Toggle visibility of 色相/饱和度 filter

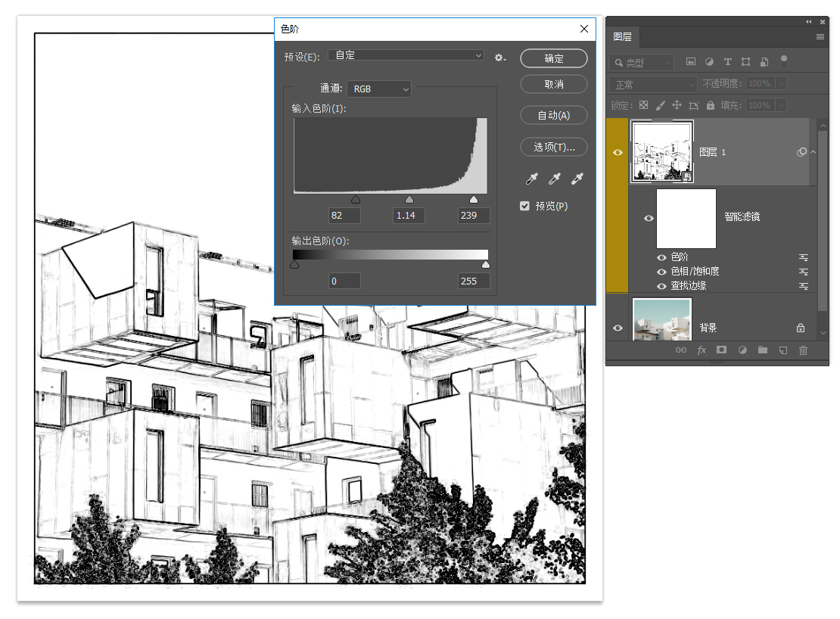pyautogui.click(x=661, y=272)
